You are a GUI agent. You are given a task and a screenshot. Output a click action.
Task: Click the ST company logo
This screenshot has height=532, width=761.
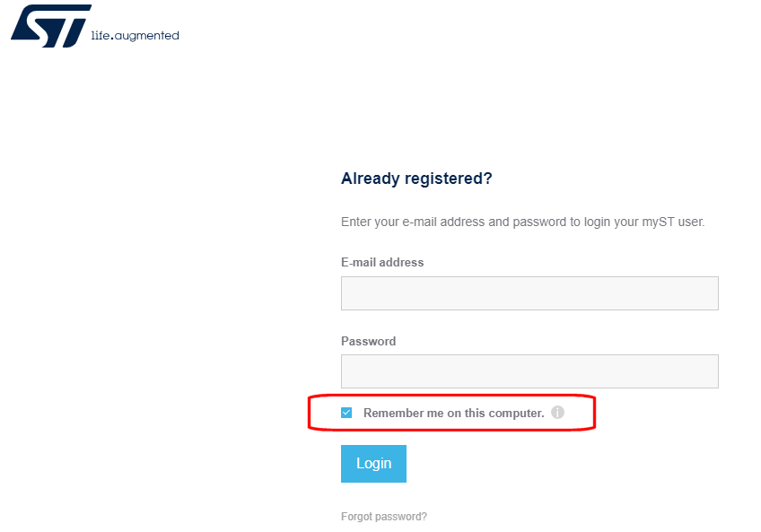(51, 27)
